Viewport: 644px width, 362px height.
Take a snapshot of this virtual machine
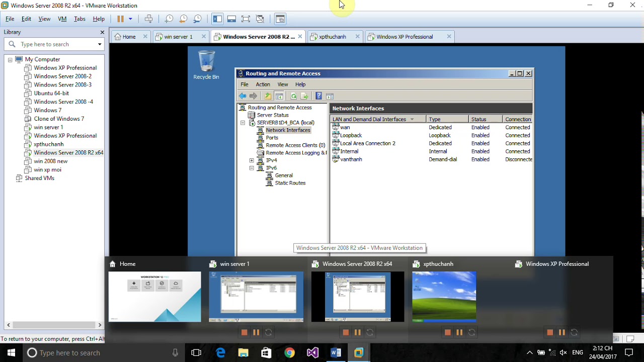169,19
